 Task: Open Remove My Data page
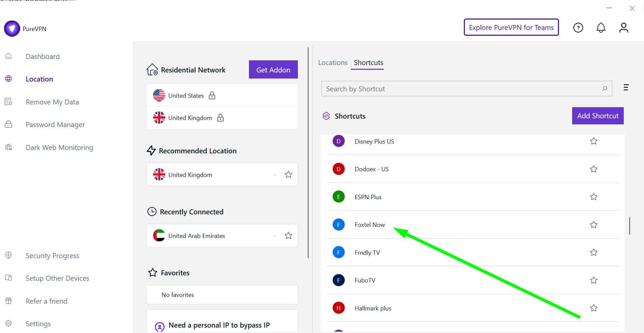tap(52, 102)
